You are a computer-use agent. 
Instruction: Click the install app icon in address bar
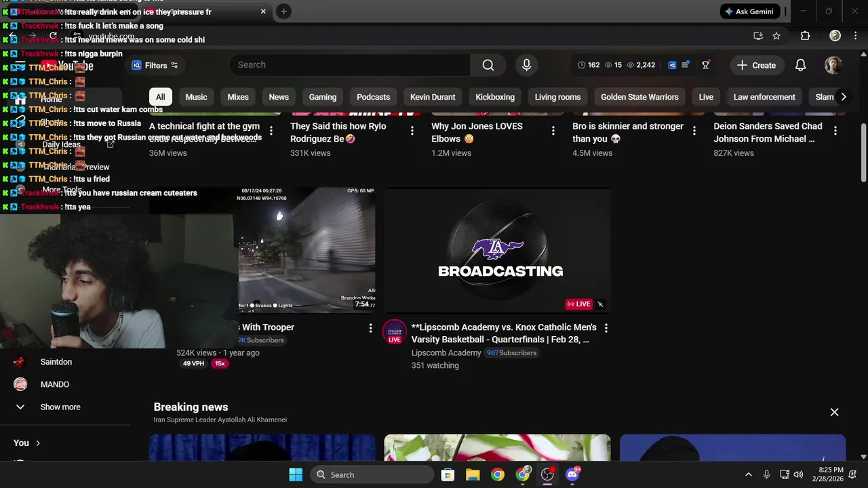coord(758,36)
